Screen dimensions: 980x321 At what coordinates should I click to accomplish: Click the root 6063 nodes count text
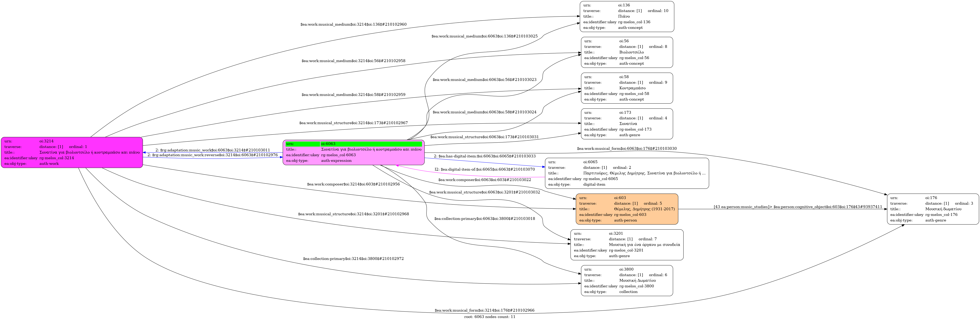pos(490,317)
